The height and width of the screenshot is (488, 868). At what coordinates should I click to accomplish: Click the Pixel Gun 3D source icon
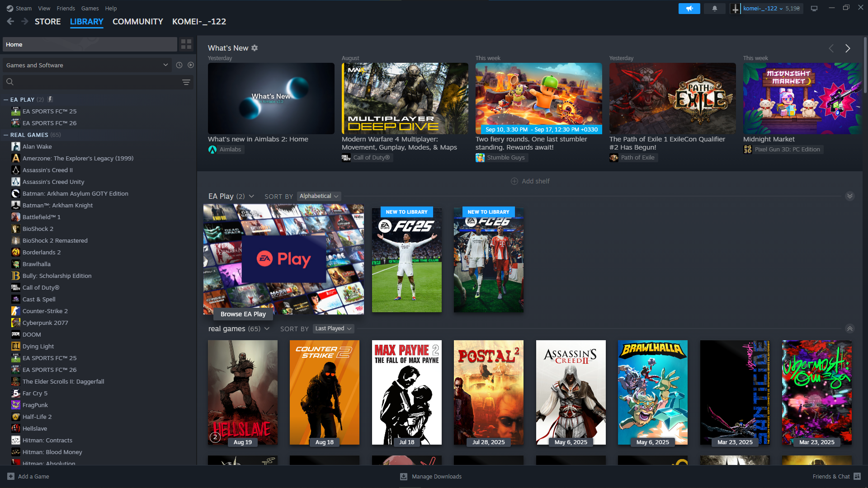click(x=748, y=150)
